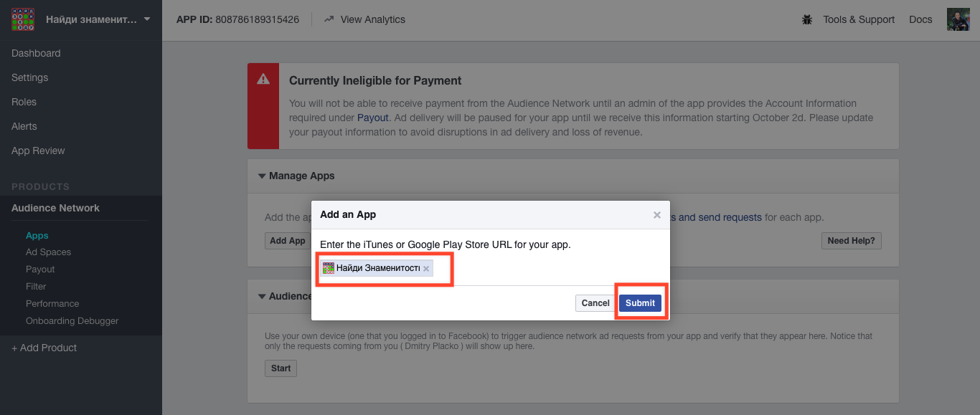Open the user profile avatar
The height and width of the screenshot is (415, 980).
(x=958, y=19)
